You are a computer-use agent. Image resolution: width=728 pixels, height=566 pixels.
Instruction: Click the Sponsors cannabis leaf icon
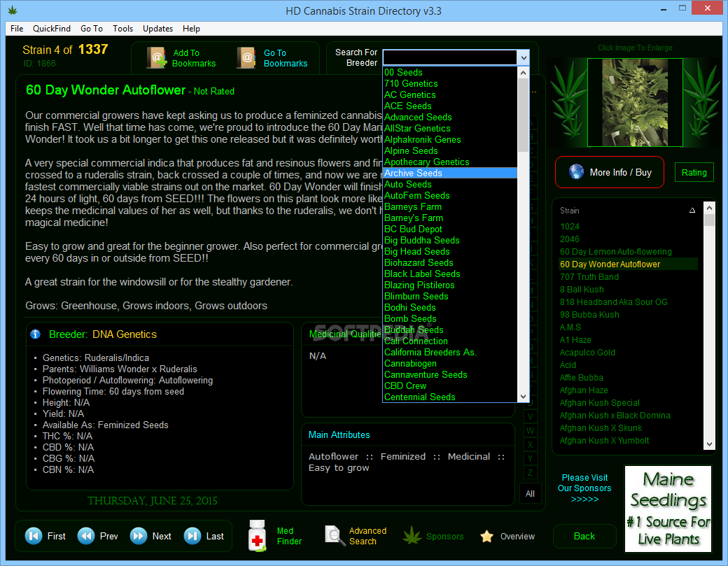click(x=412, y=536)
